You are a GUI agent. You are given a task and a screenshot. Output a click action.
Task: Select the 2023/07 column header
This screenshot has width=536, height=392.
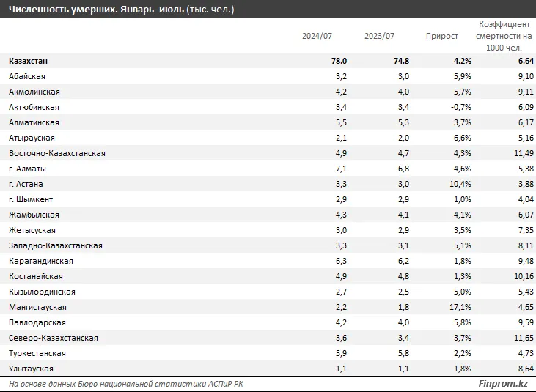click(379, 36)
